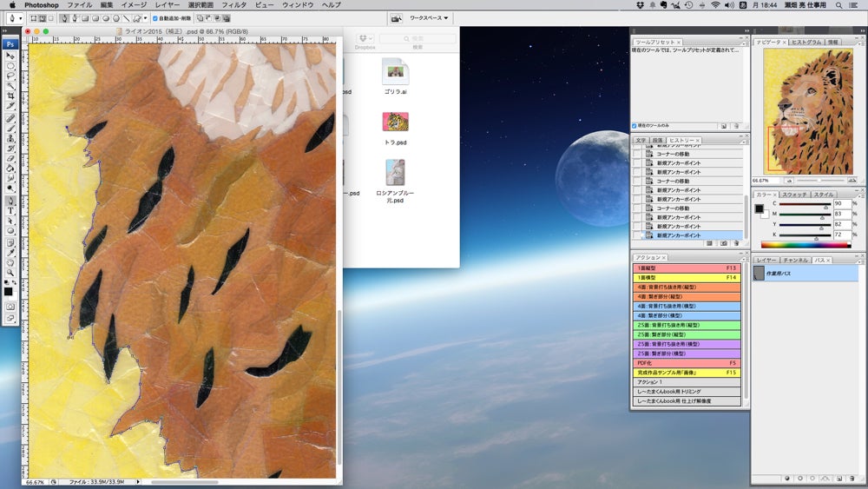Select the Crop tool
The height and width of the screenshot is (489, 868).
pos(10,95)
